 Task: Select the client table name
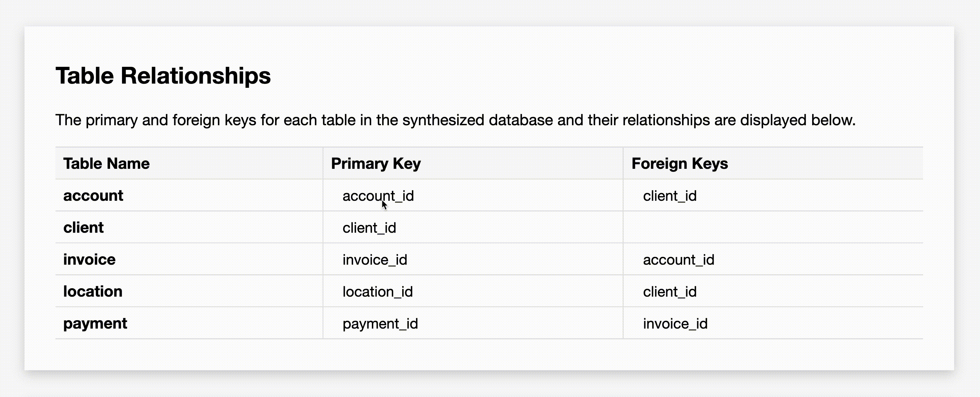pyautogui.click(x=83, y=228)
